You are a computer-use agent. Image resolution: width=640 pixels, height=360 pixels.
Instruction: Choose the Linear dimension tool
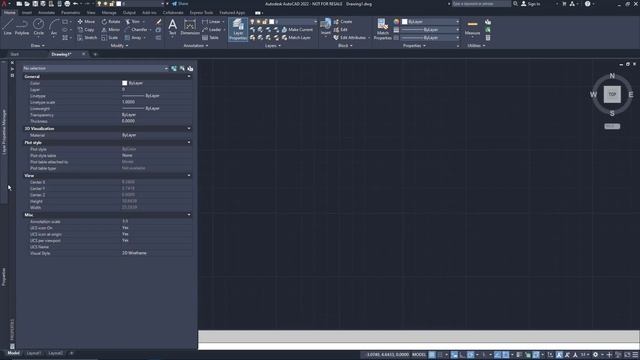pyautogui.click(x=211, y=22)
